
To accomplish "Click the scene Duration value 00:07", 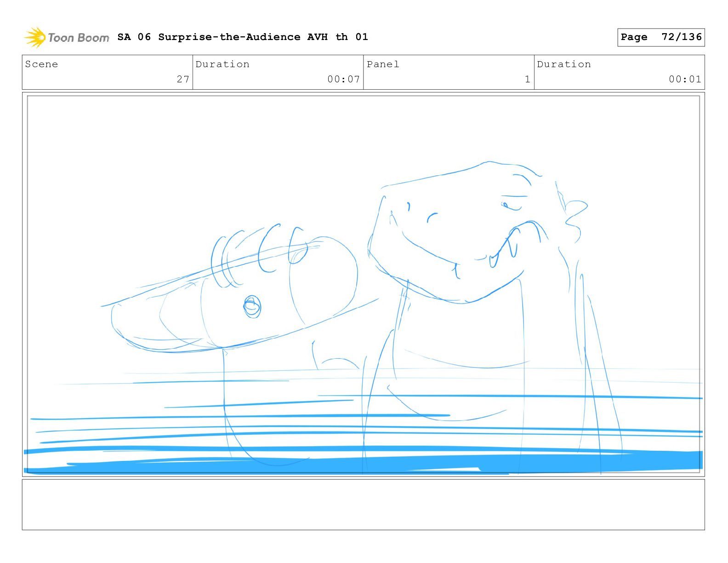I will [x=343, y=79].
